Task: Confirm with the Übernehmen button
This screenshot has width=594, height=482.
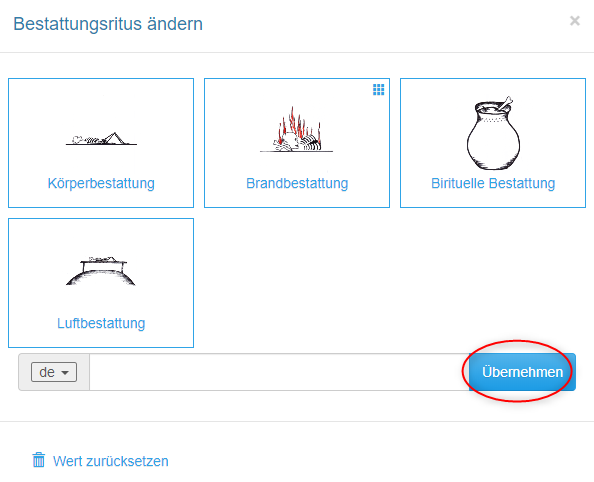Action: [x=522, y=372]
